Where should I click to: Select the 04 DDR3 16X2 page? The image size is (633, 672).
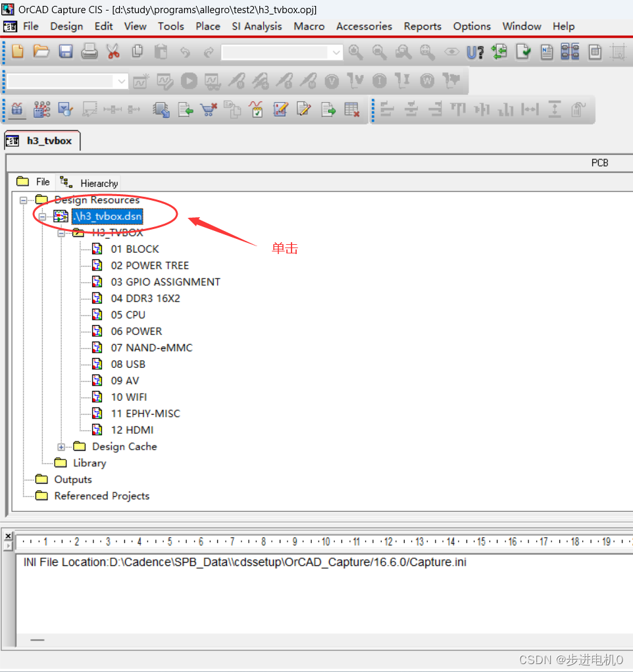(x=145, y=298)
